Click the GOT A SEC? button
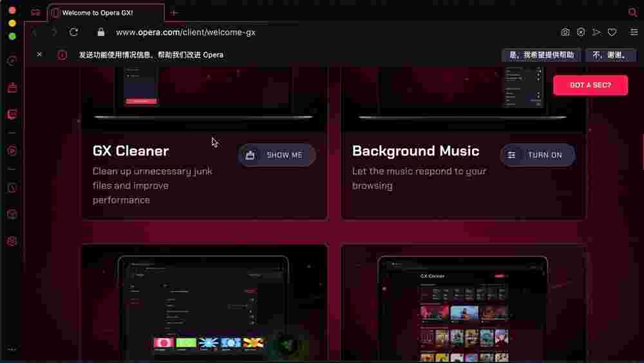 click(x=590, y=85)
